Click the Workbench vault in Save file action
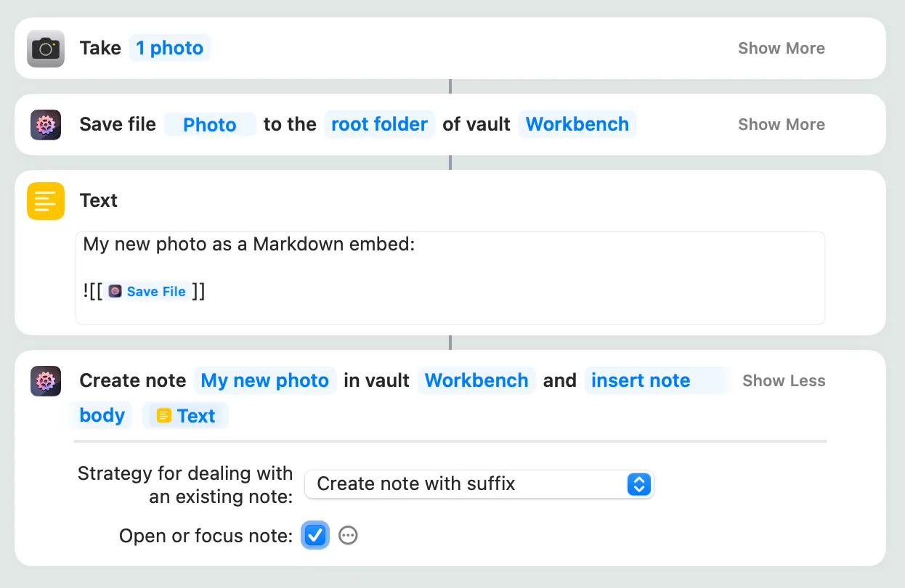 tap(577, 124)
